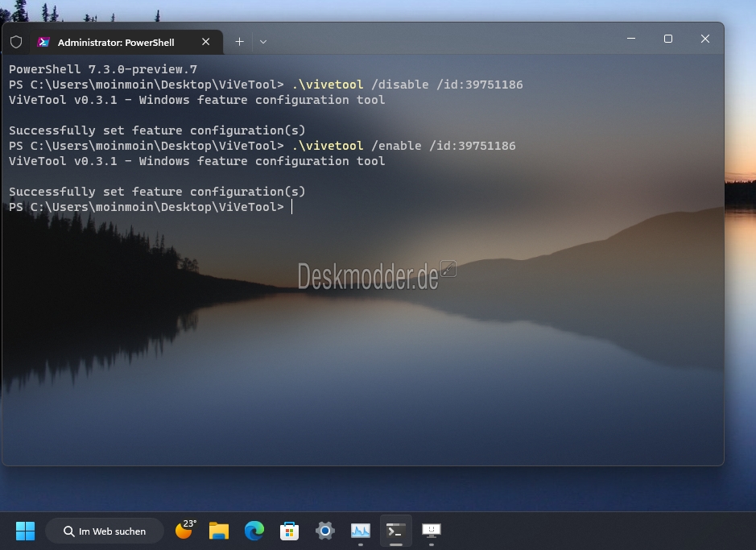Screen dimensions: 756x550
Task: Open Microsoft Store from the taskbar
Action: click(x=289, y=531)
